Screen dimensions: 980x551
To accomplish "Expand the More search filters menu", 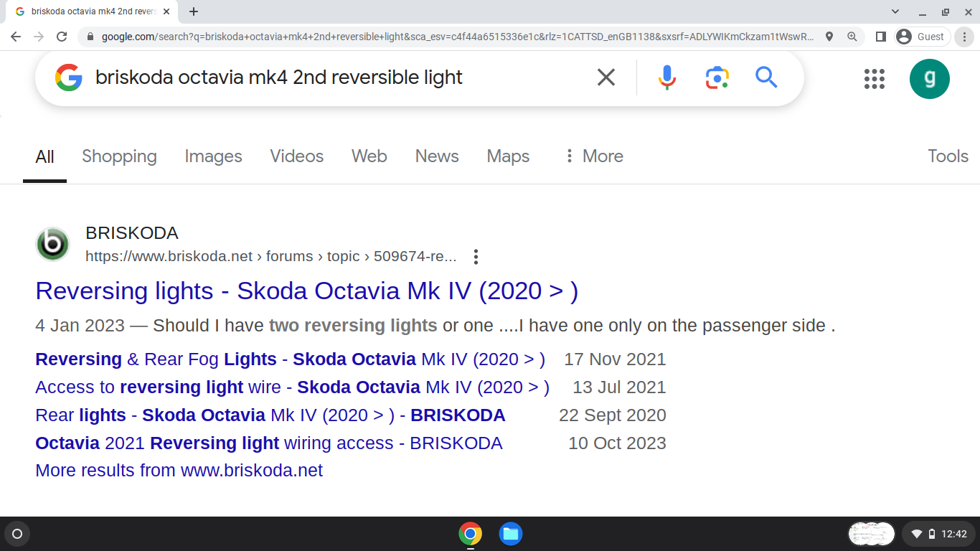I will click(594, 156).
